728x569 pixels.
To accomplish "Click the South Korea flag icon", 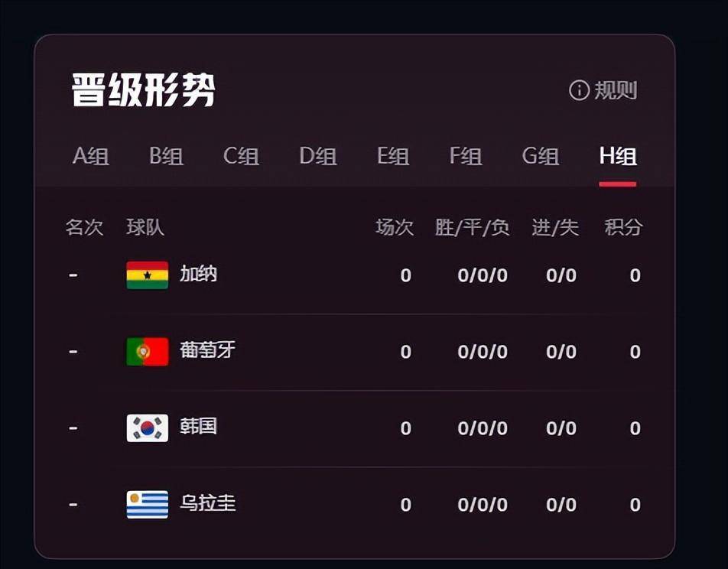I will pyautogui.click(x=147, y=428).
